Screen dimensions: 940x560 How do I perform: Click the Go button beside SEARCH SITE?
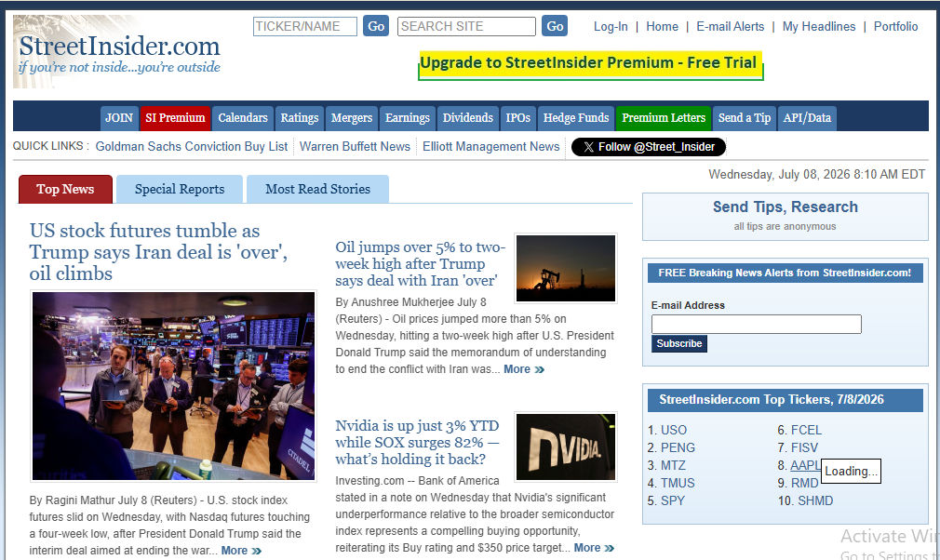[x=555, y=26]
